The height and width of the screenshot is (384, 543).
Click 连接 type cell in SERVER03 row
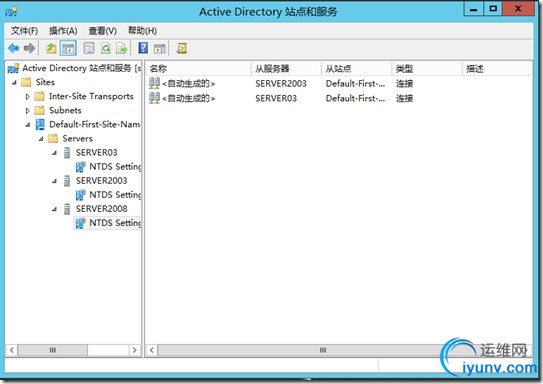click(x=404, y=98)
